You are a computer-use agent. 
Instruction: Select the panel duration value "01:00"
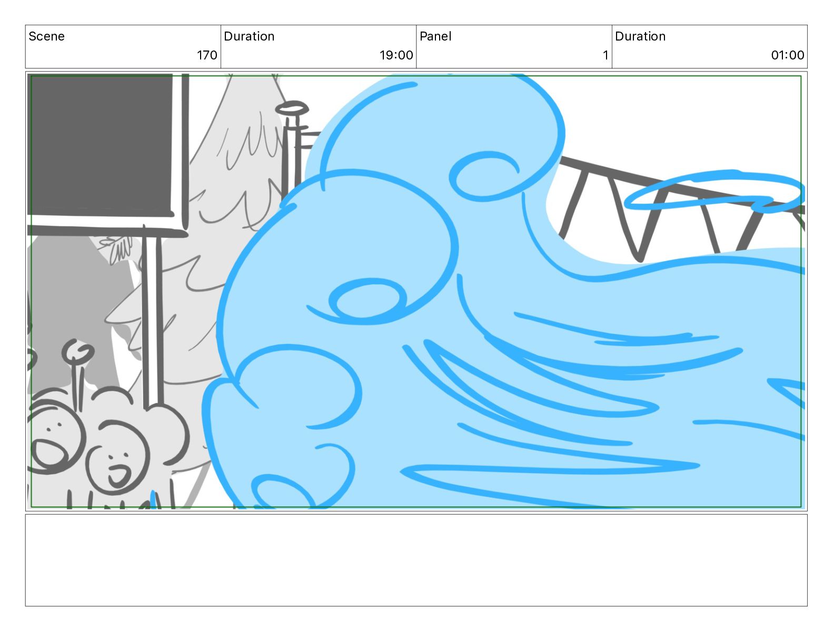point(788,55)
